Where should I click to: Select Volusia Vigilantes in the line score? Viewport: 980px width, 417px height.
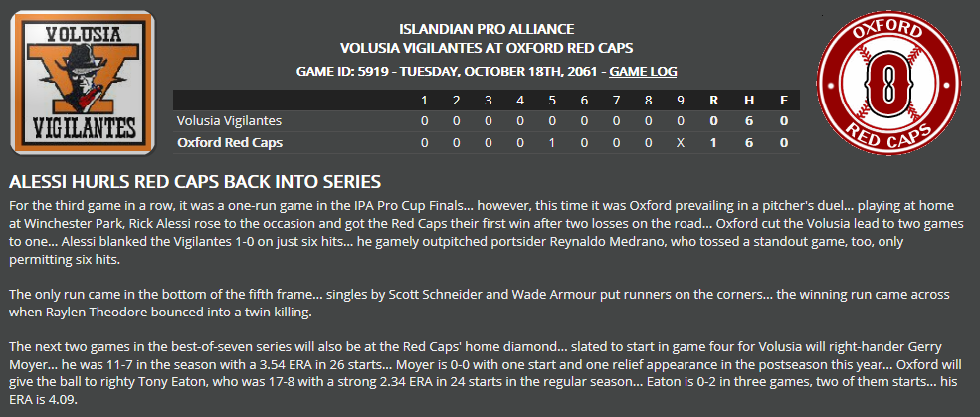(x=230, y=120)
